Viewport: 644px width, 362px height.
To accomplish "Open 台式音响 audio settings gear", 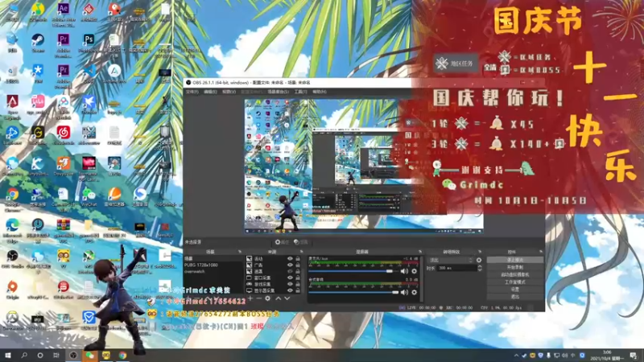I will (414, 292).
